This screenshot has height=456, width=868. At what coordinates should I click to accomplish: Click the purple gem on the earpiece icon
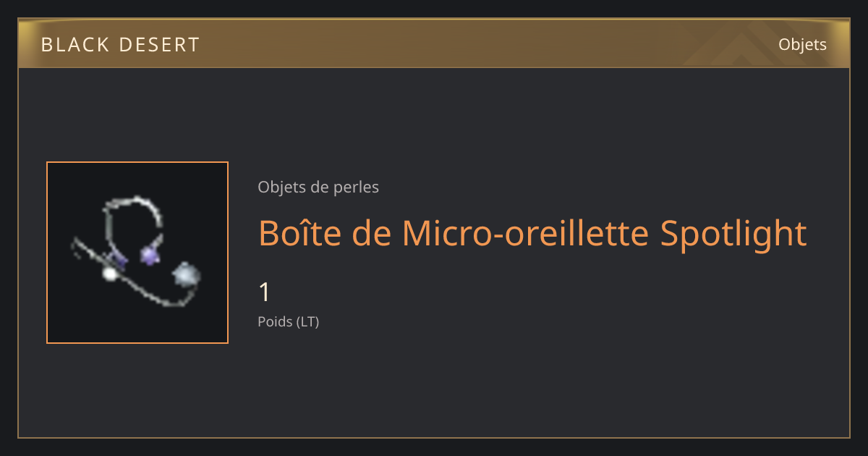click(x=150, y=254)
